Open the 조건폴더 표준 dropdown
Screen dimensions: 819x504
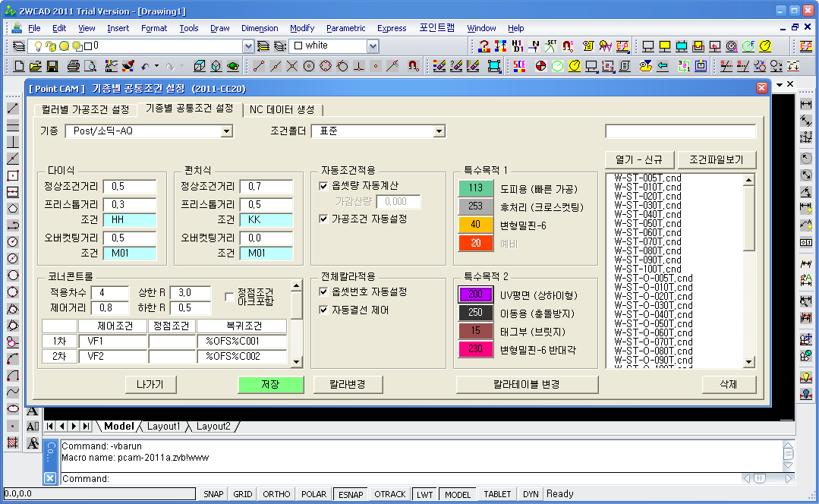pos(439,131)
